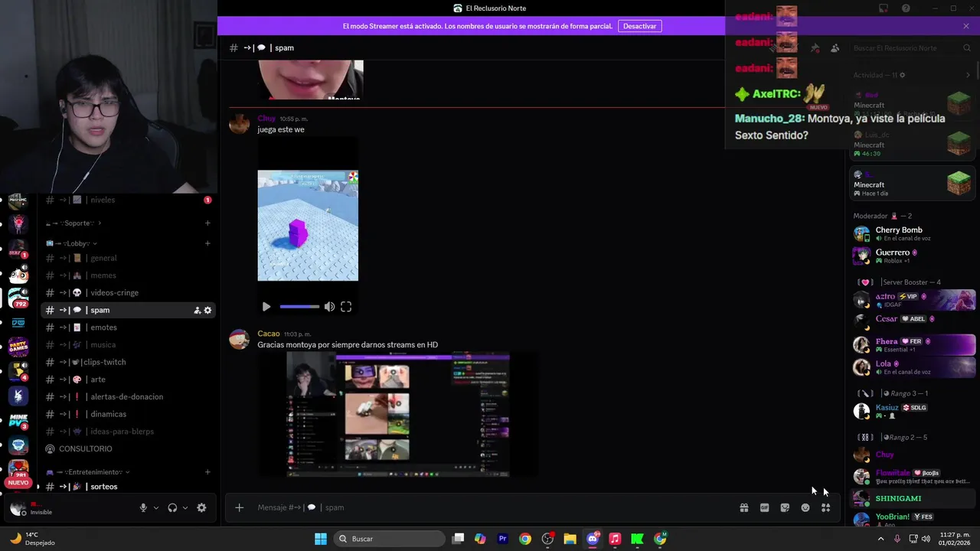The height and width of the screenshot is (551, 980).
Task: Collapse the Entretenimiento category
Action: (88, 472)
